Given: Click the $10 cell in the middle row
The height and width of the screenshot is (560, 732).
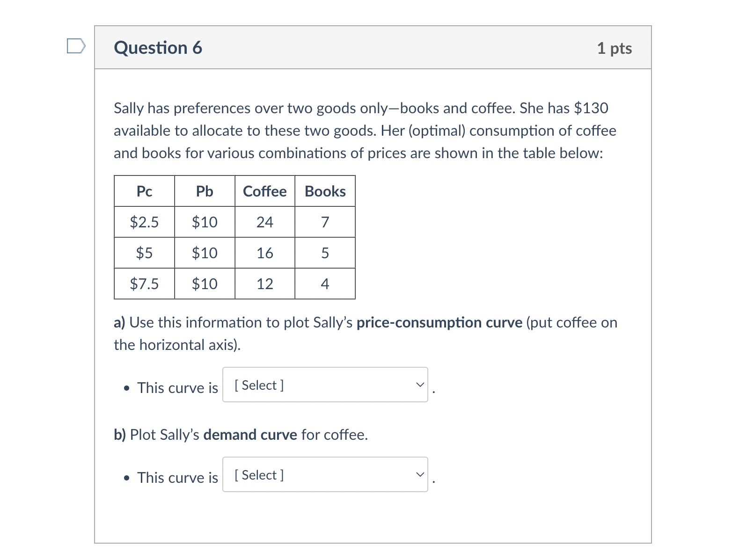Looking at the screenshot, I should coord(205,253).
